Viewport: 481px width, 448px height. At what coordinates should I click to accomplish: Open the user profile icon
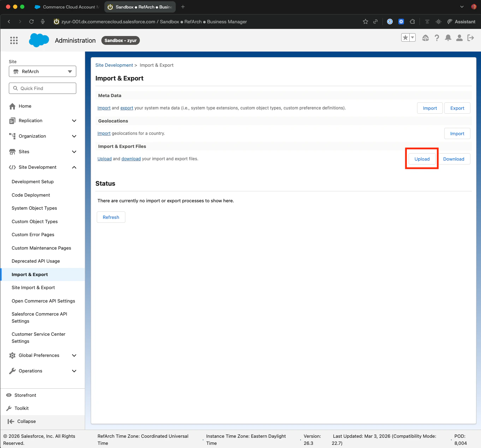point(459,38)
